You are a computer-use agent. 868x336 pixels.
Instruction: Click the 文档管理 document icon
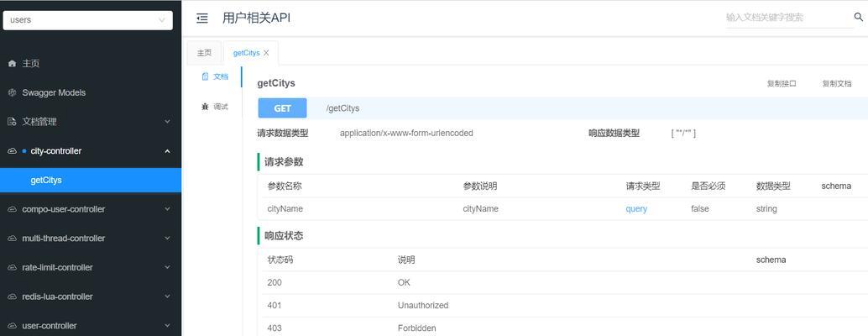(x=13, y=122)
